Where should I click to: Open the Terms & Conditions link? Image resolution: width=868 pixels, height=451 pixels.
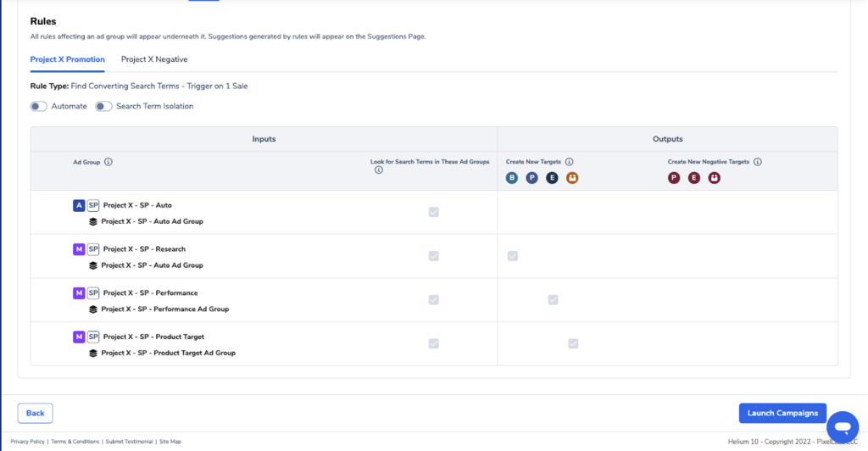click(75, 442)
